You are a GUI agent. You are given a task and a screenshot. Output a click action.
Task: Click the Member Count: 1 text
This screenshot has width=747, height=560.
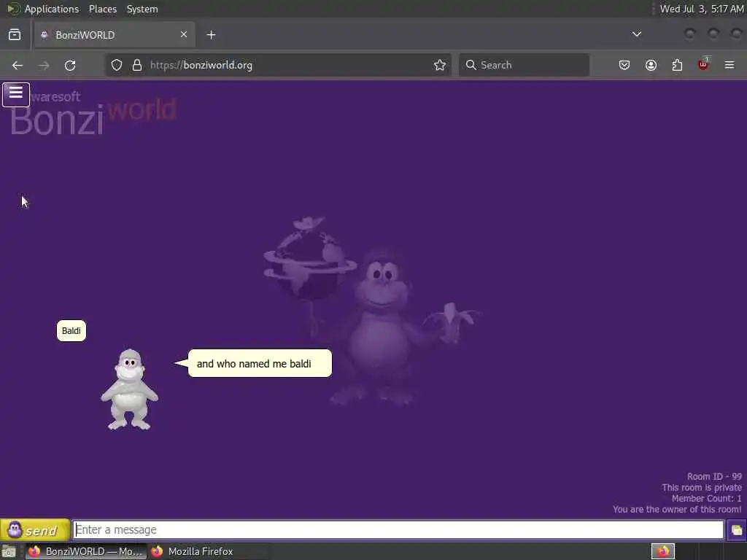pos(706,499)
